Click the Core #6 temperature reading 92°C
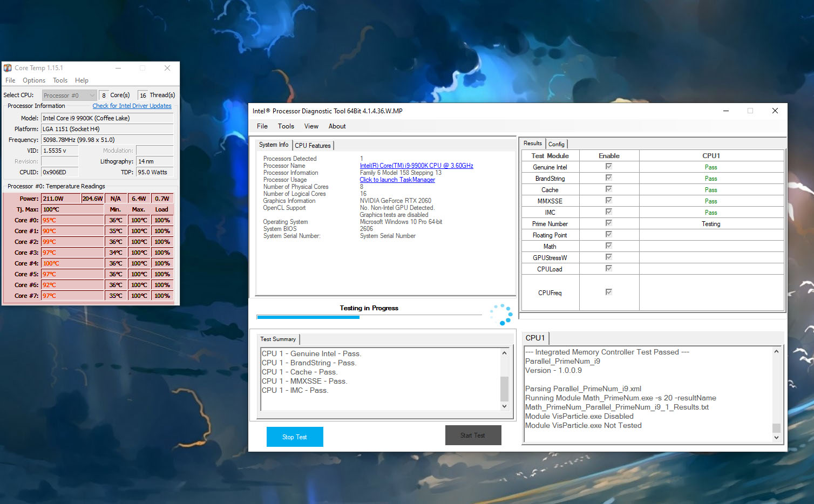Viewport: 814px width, 504px height. [x=72, y=285]
